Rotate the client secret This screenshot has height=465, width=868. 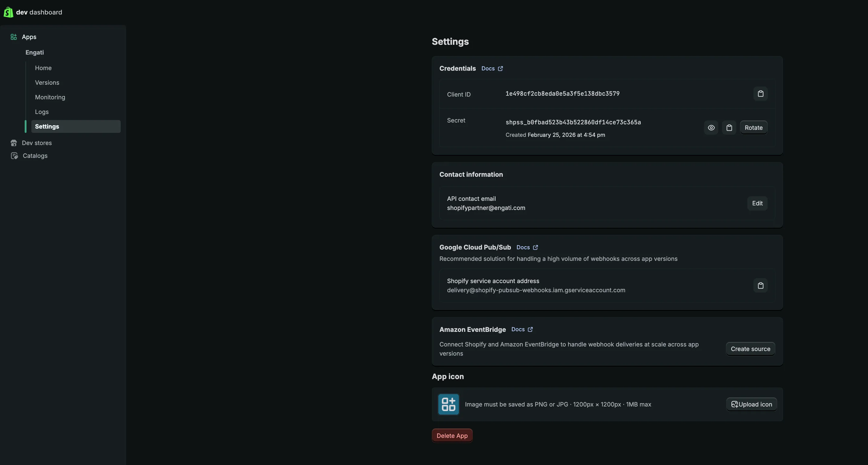[x=753, y=128]
